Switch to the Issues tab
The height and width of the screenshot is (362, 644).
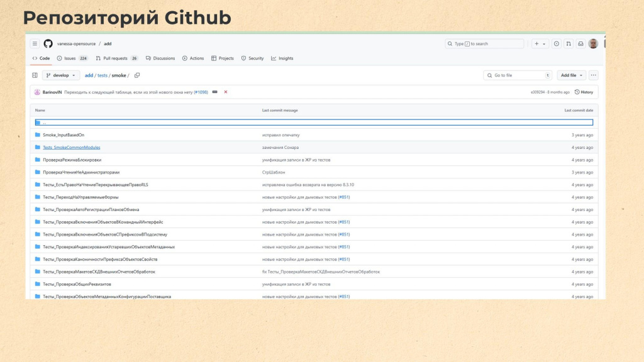pos(72,58)
